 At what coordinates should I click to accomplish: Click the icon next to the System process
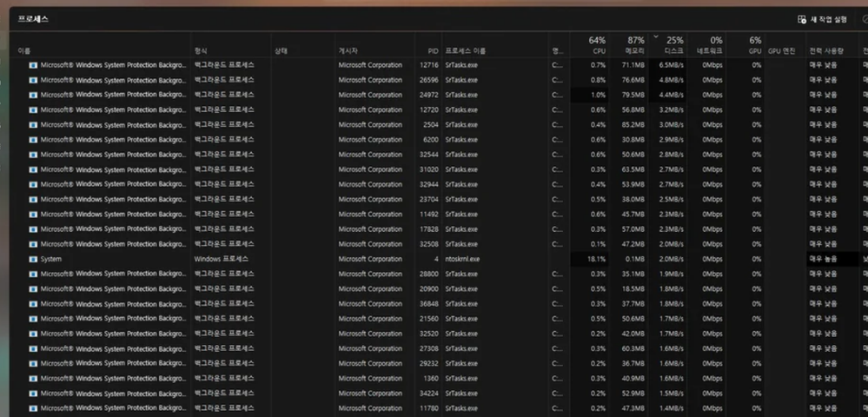[x=33, y=259]
